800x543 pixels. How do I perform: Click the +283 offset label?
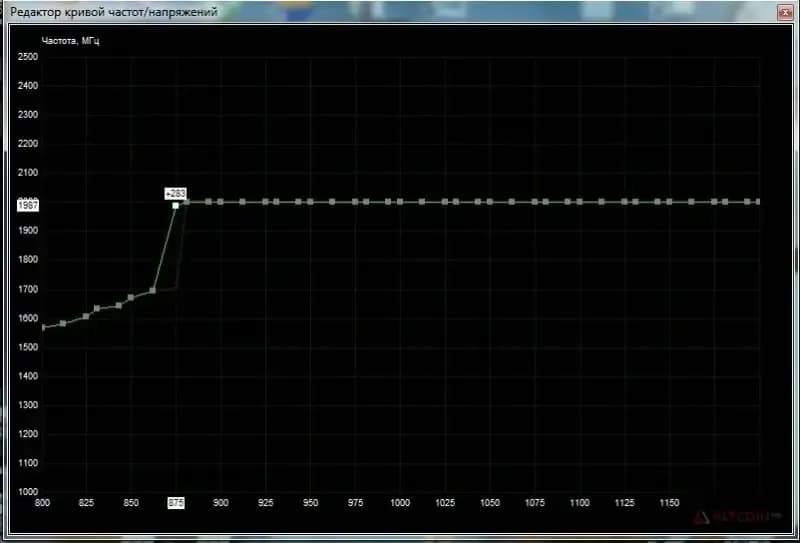tap(176, 193)
